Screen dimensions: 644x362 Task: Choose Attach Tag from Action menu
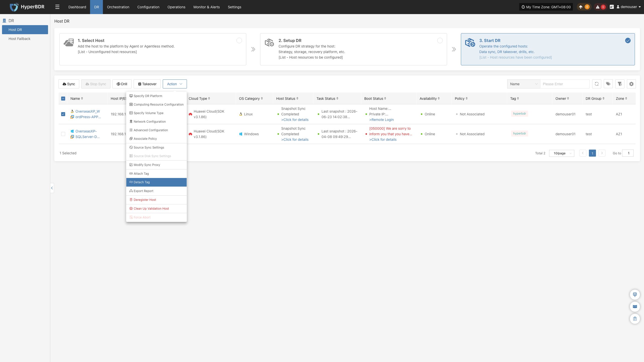[156, 174]
